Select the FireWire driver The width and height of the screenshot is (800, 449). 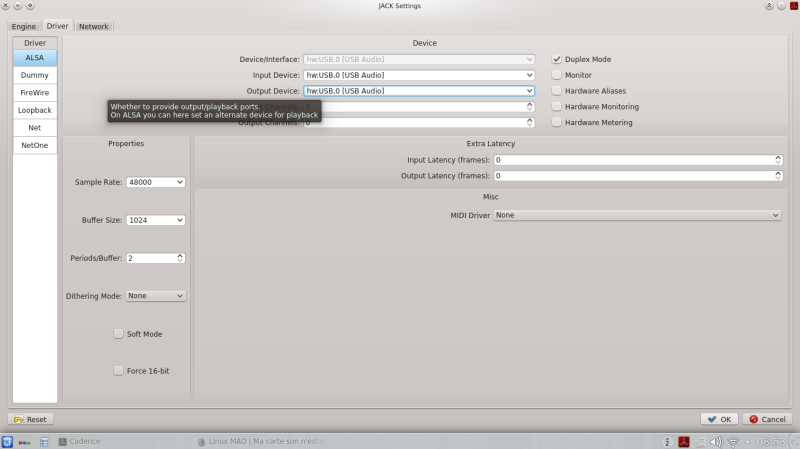click(x=35, y=92)
